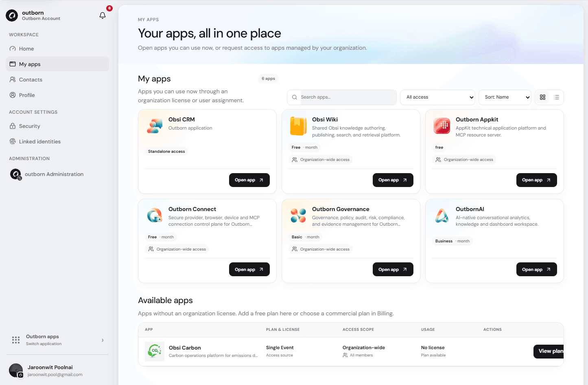This screenshot has width=588, height=385.
Task: Open Linked identities settings
Action: 57,141
